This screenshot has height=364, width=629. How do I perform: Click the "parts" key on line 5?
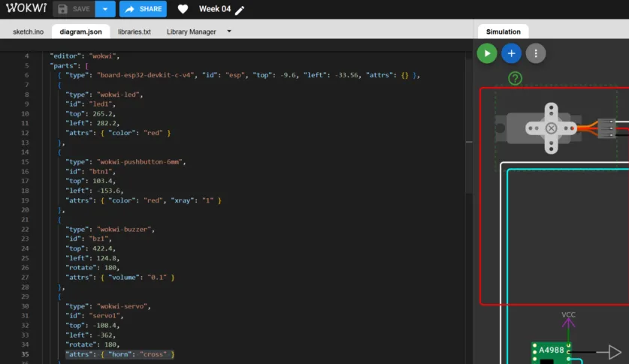[63, 65]
